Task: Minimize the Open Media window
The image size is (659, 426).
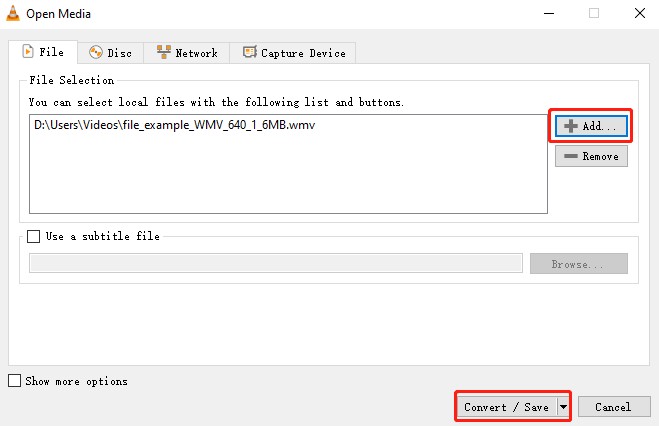Action: [x=548, y=13]
